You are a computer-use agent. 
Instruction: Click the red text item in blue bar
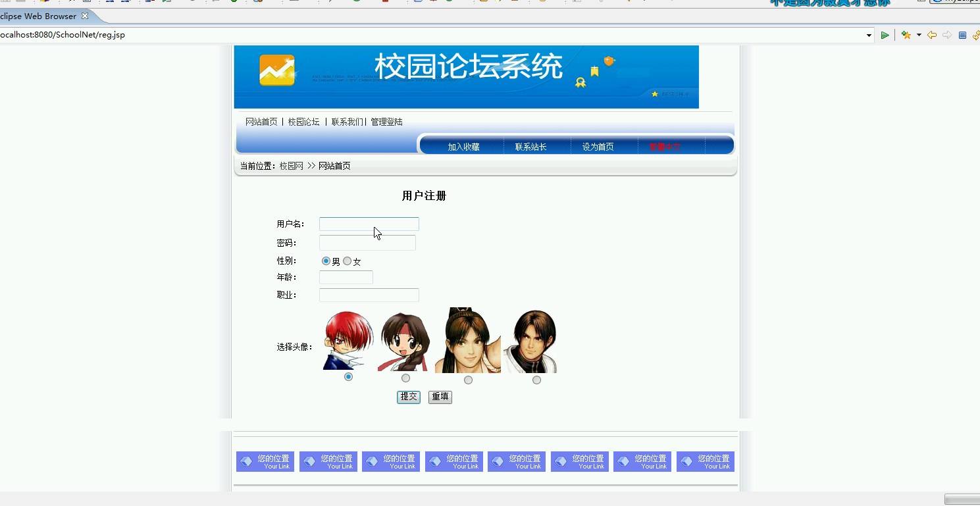[665, 147]
